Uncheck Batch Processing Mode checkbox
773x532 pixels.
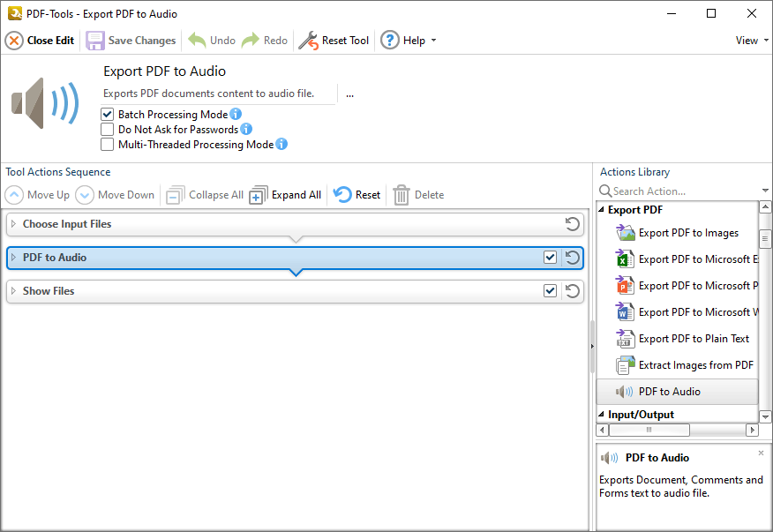107,115
